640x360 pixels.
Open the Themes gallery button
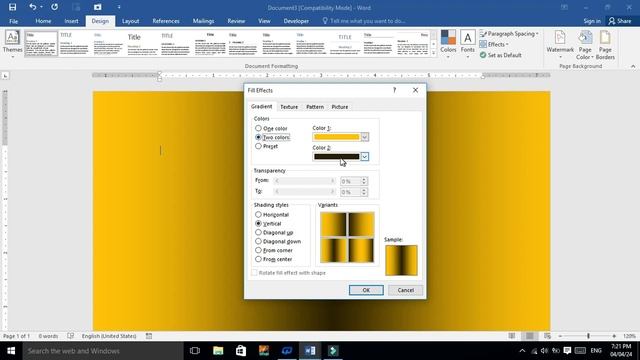(12, 44)
